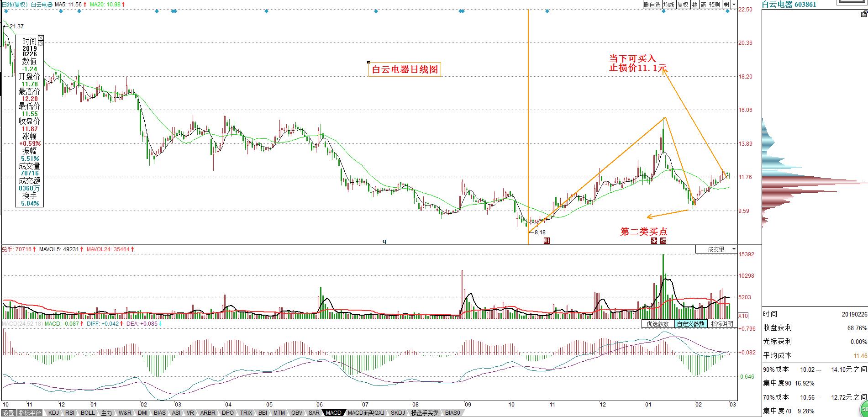Click the 优选参数 button
The width and height of the screenshot is (868, 417).
(658, 324)
